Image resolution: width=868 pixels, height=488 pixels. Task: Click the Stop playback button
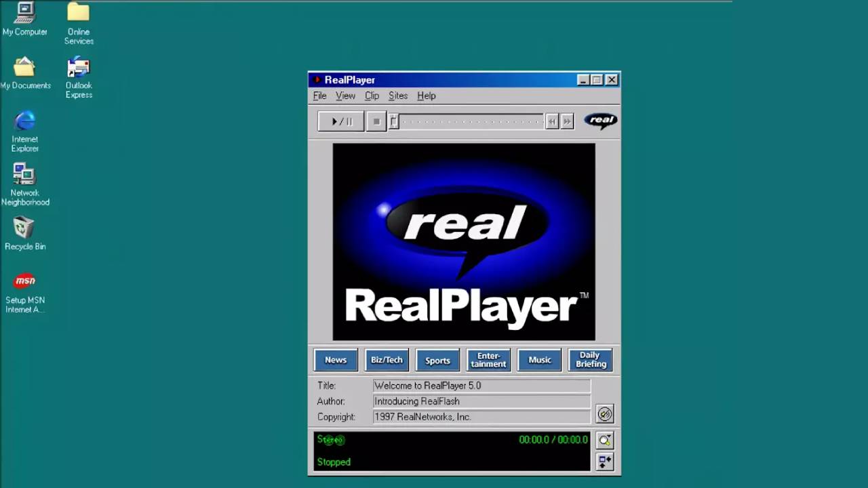[x=376, y=121]
